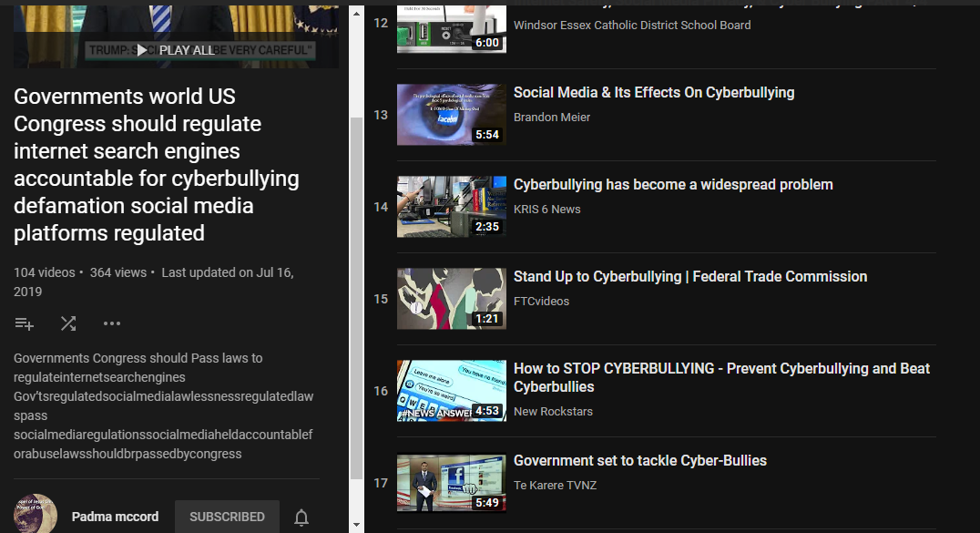Open Padma mccord channel avatar
Viewport: 980px width, 533px height.
(x=36, y=514)
